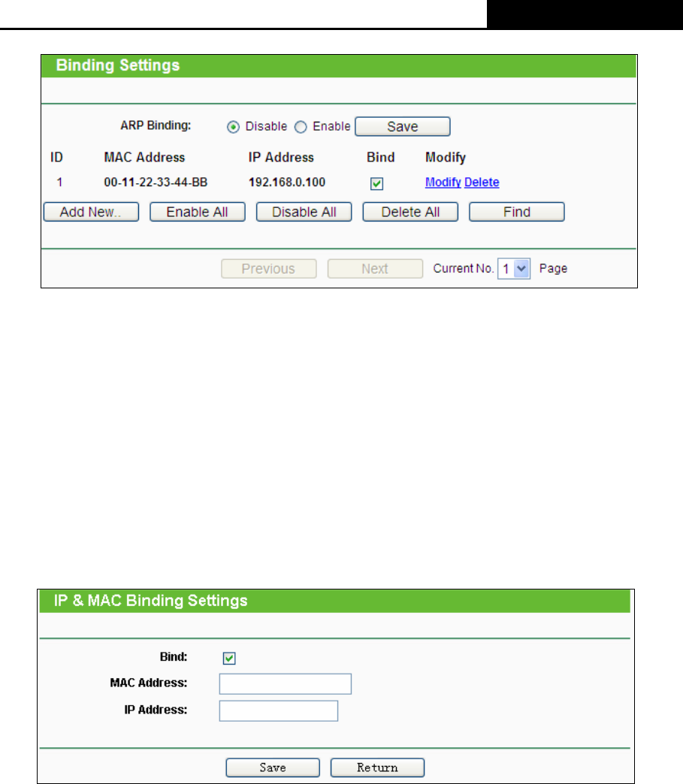The image size is (683, 784).
Task: Click the IP & MAC Binding Settings title
Action: pyautogui.click(x=150, y=601)
